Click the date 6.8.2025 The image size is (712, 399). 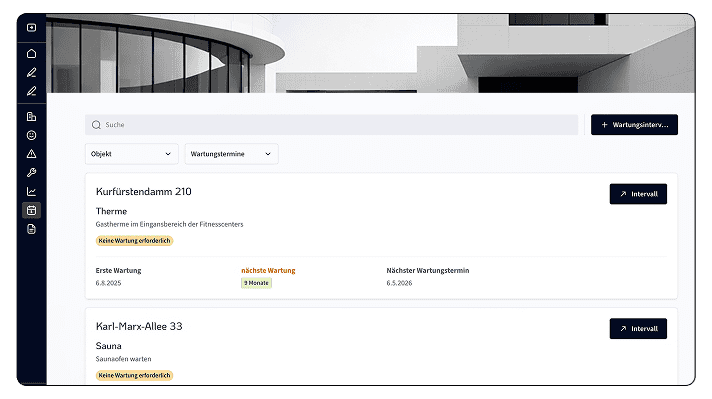tap(109, 283)
